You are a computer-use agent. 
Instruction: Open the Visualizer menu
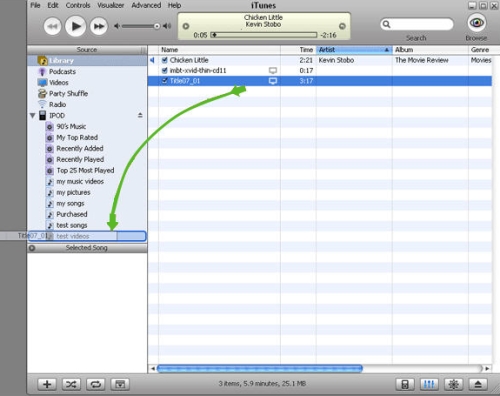click(x=111, y=5)
